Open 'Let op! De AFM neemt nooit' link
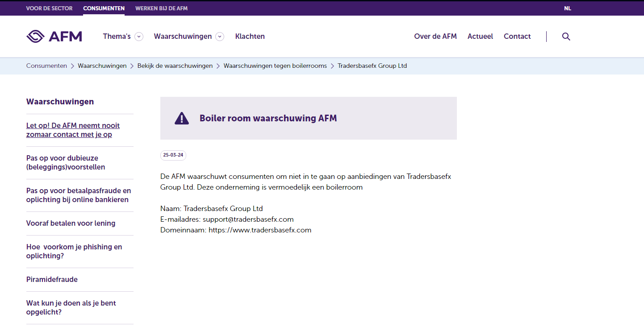644x327 pixels. 73,130
